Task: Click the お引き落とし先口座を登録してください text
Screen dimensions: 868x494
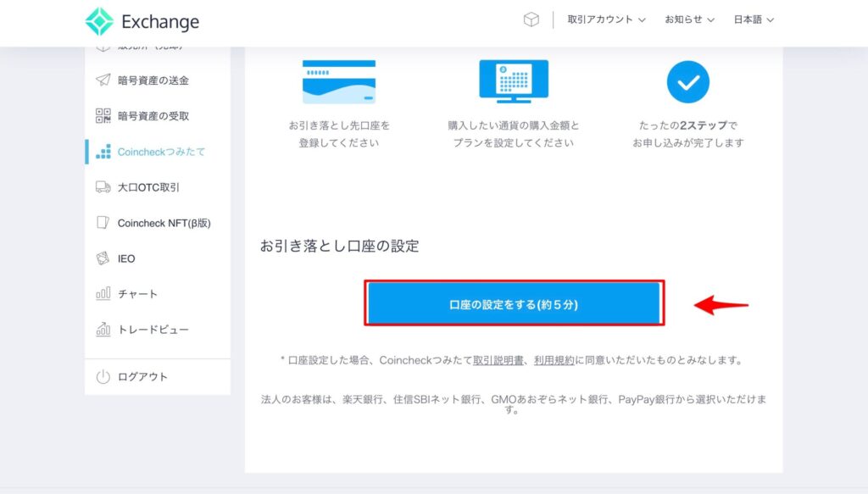Action: 339,134
